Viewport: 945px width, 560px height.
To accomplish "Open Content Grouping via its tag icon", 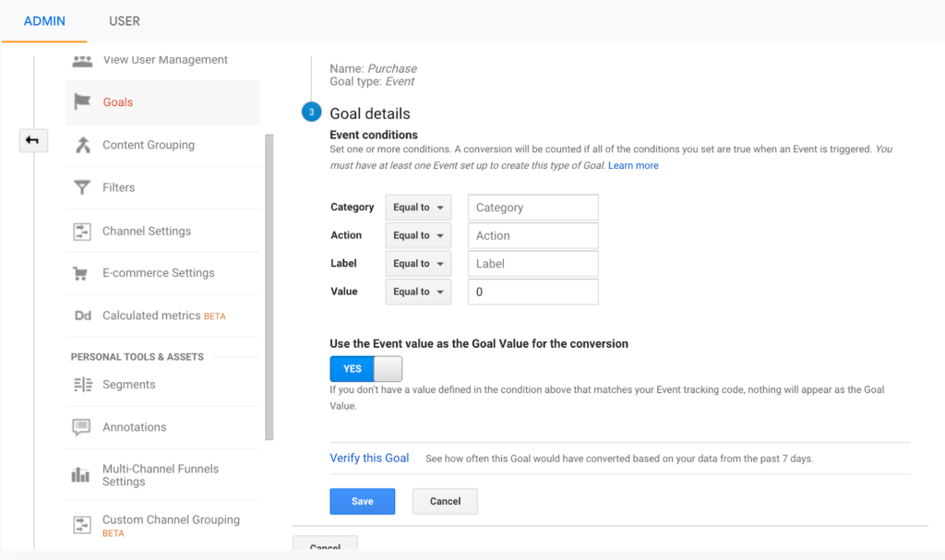I will [x=83, y=145].
